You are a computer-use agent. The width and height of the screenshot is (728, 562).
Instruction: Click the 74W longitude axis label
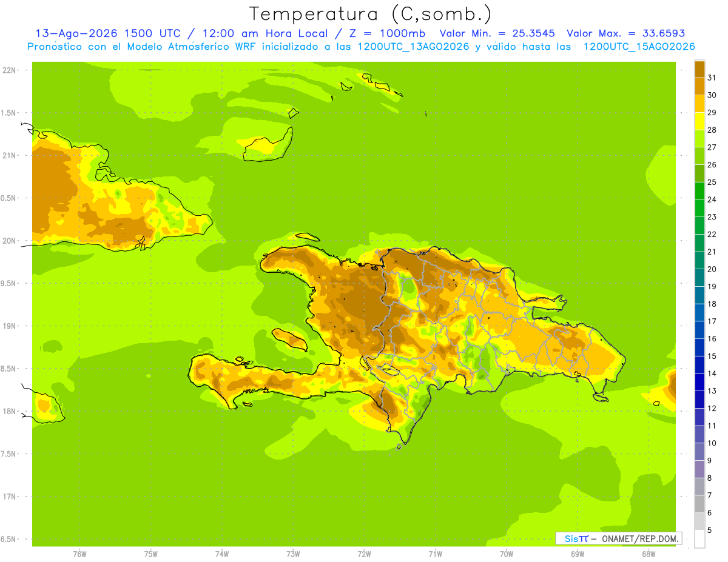pyautogui.click(x=221, y=554)
